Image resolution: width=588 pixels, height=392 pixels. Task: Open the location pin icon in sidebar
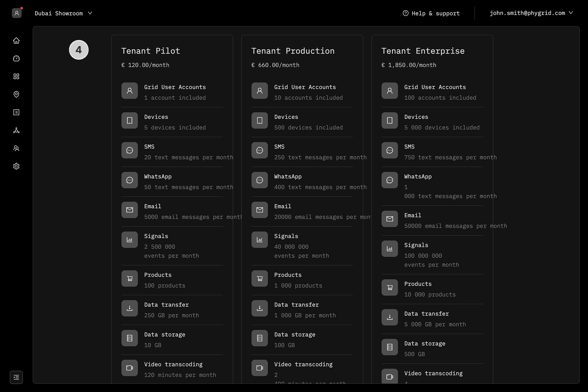pos(16,94)
